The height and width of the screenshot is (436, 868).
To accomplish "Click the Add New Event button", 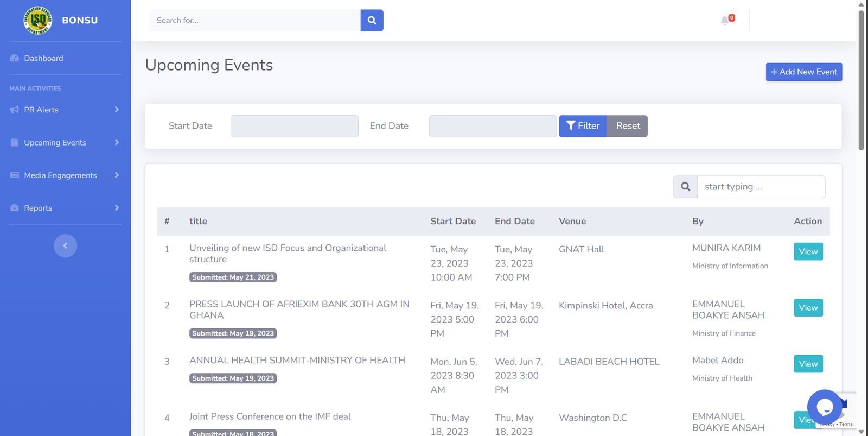I will 803,72.
